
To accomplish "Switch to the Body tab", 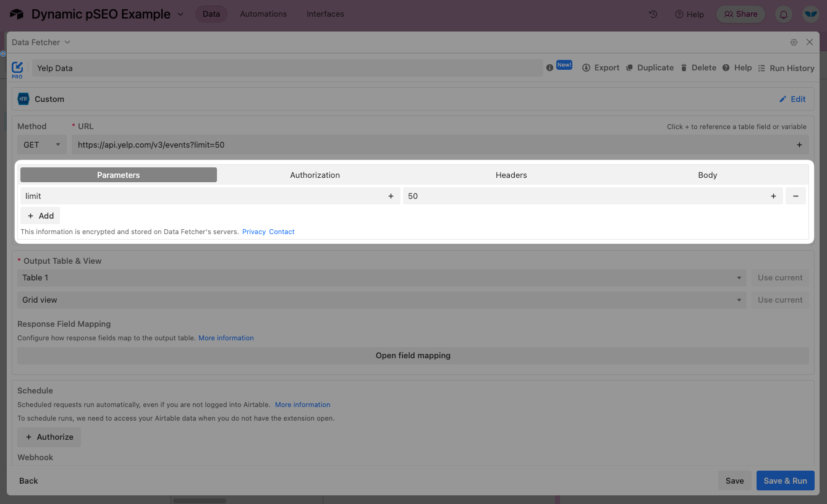I will pos(708,175).
